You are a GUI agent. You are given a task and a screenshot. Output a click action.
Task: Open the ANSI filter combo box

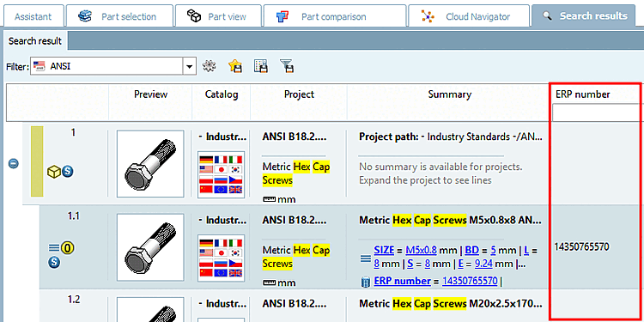click(113, 66)
